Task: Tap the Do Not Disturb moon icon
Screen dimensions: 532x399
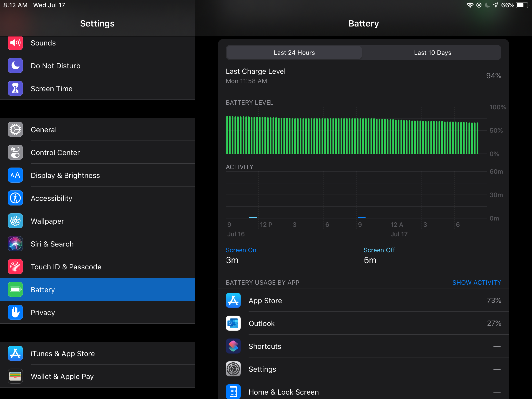Action: click(x=15, y=66)
